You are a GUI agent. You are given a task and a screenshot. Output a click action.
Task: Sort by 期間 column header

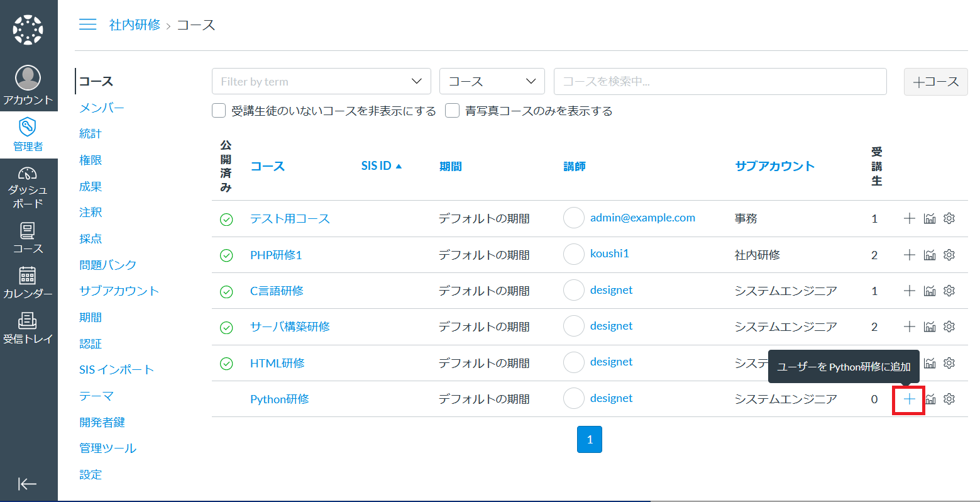(x=451, y=166)
